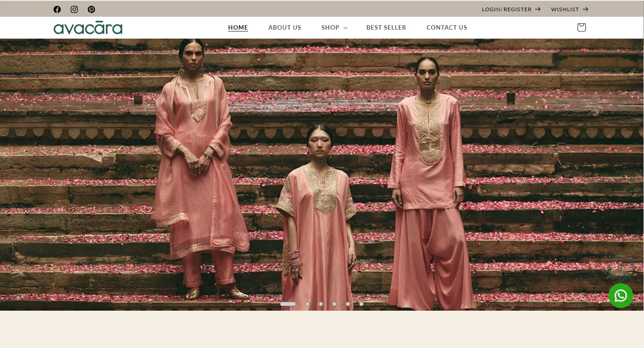
Task: Open the Best Seller page
Action: tap(386, 27)
